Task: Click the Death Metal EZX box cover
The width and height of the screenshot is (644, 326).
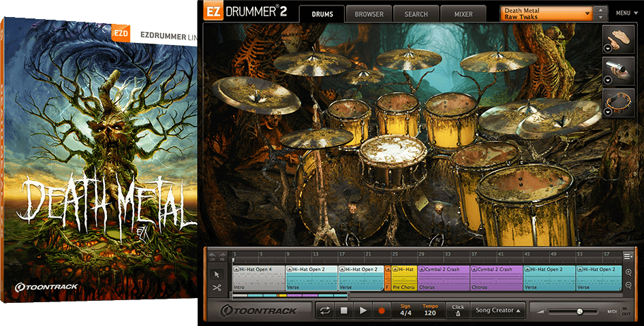Action: 99,161
